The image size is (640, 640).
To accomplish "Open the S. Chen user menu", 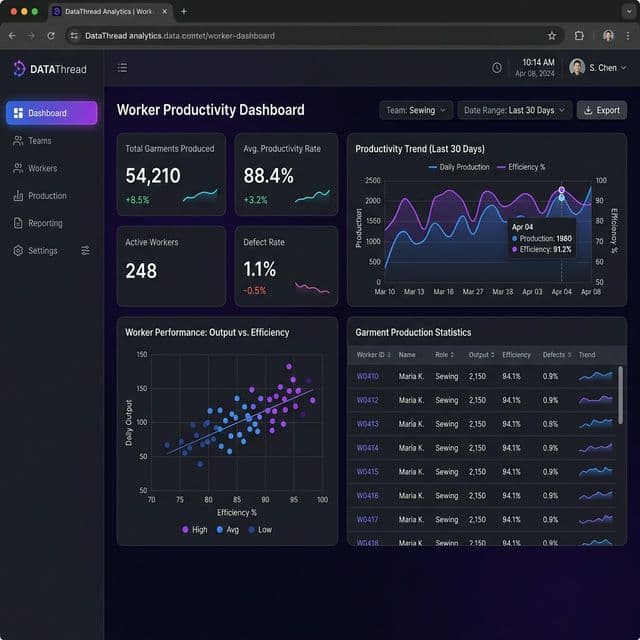I will click(x=598, y=68).
